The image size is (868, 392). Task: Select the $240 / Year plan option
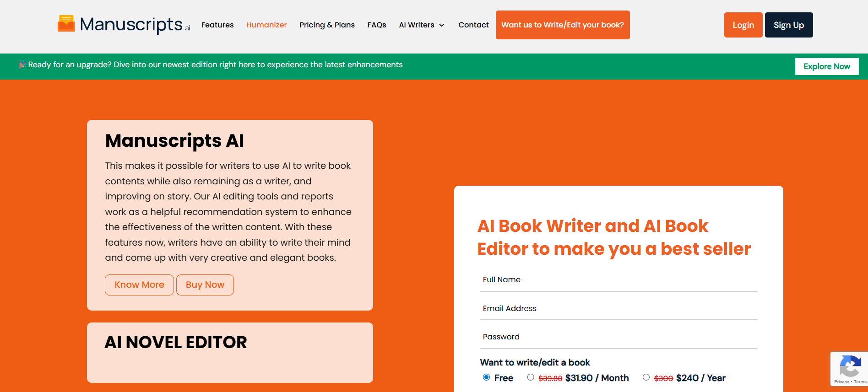(x=646, y=377)
